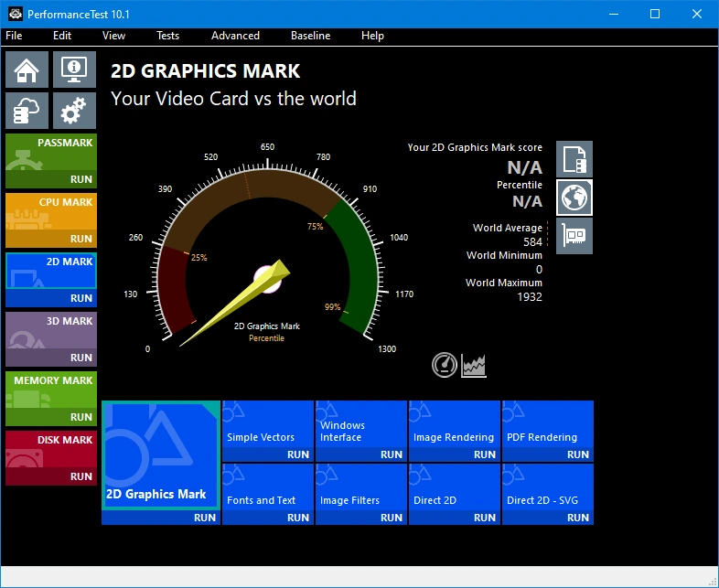Image resolution: width=719 pixels, height=588 pixels.
Task: Click the video card hardware icon
Action: (x=574, y=236)
